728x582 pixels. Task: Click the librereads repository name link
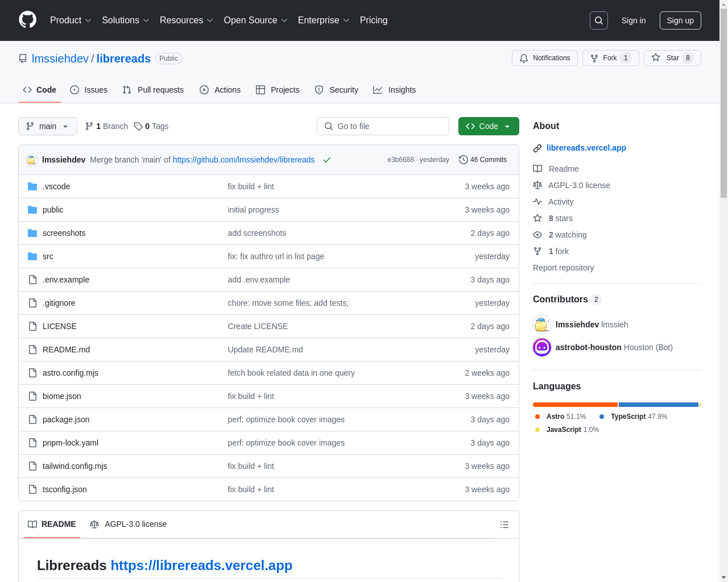[x=123, y=59]
